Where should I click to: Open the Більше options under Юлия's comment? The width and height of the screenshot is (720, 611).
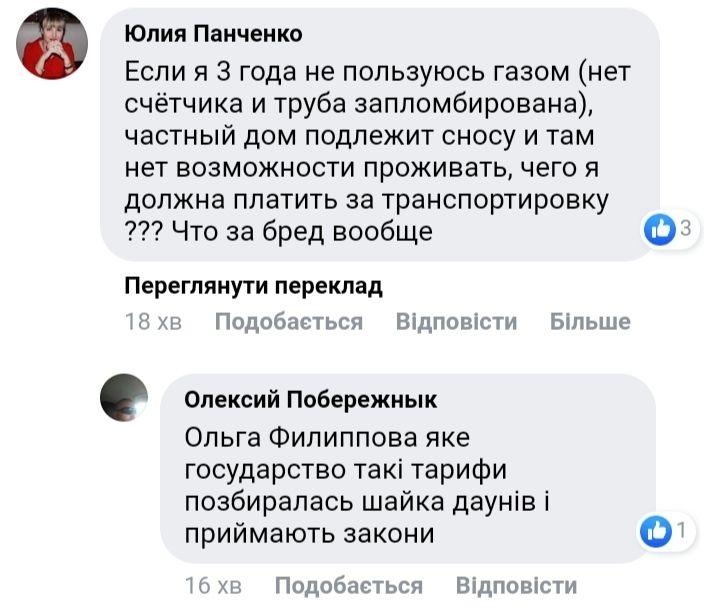(x=590, y=322)
